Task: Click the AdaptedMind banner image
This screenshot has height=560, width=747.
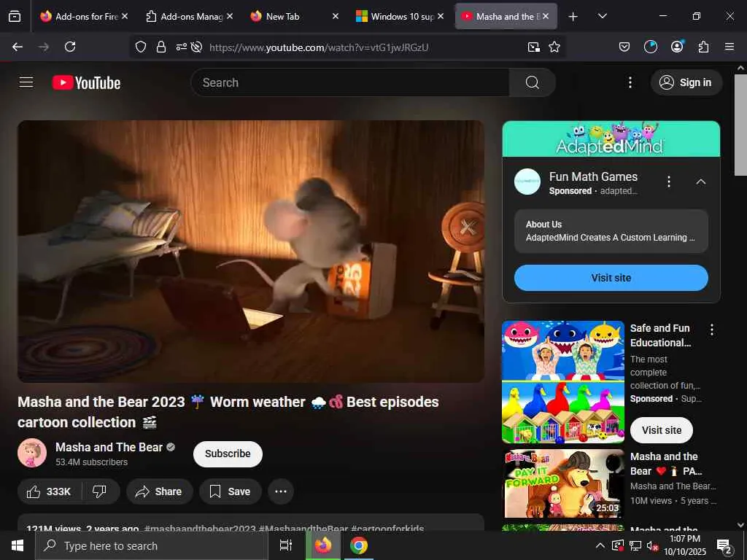Action: pyautogui.click(x=611, y=139)
